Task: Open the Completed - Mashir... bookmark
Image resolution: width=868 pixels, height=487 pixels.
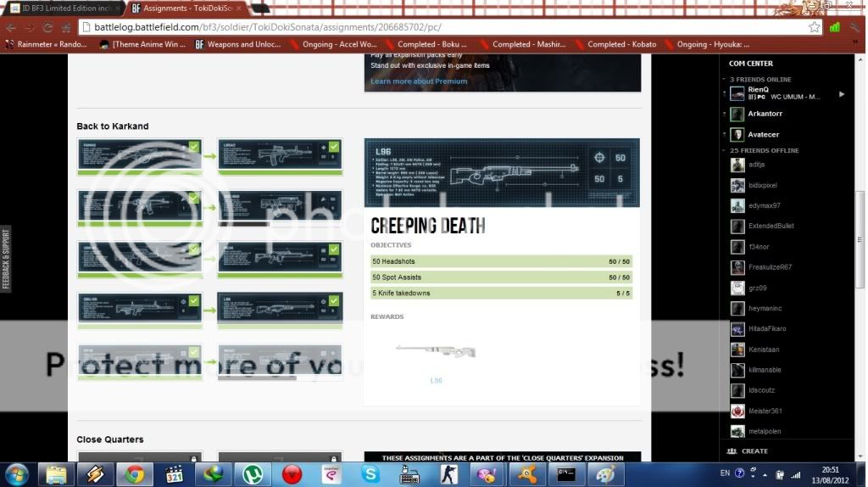Action: point(523,44)
